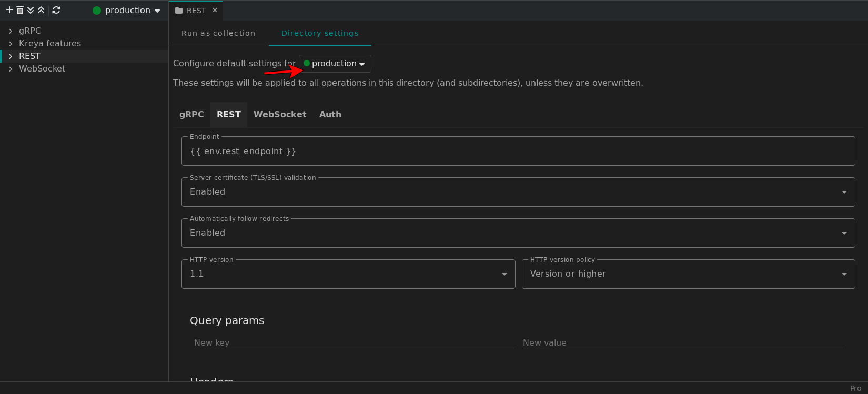Viewport: 868px width, 394px height.
Task: Expand the WebSocket directory chevron
Action: (11, 69)
